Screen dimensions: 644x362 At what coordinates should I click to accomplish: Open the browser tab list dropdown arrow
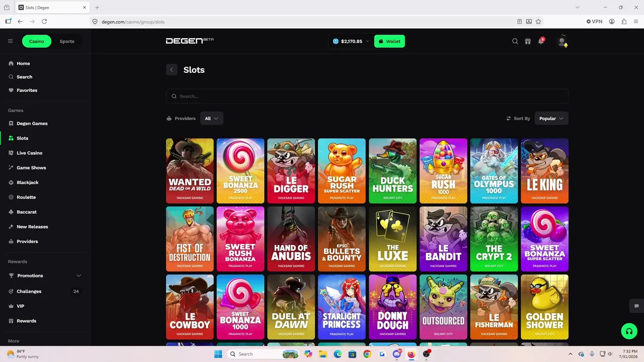click(x=578, y=8)
